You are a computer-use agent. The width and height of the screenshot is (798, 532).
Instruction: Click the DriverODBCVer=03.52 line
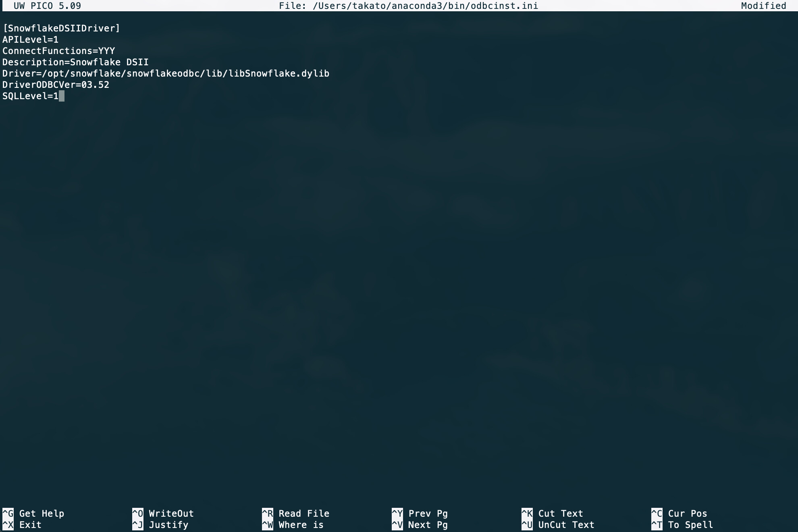pos(56,85)
